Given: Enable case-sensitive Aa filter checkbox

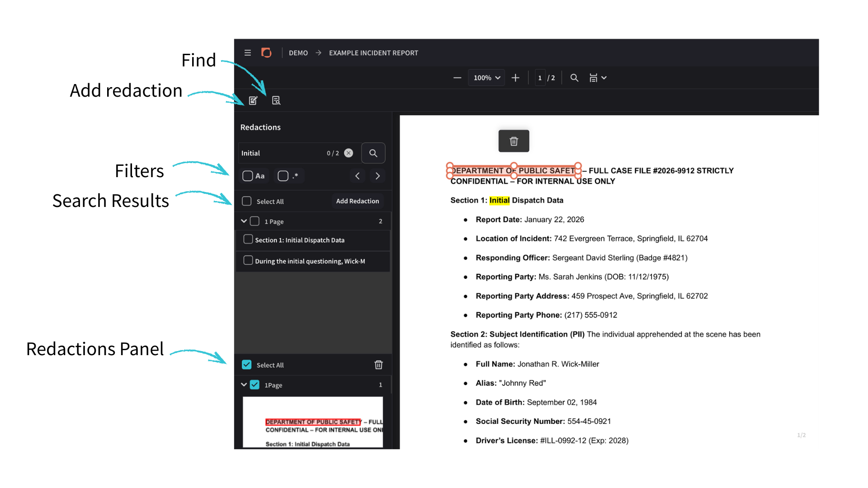Looking at the screenshot, I should [248, 176].
